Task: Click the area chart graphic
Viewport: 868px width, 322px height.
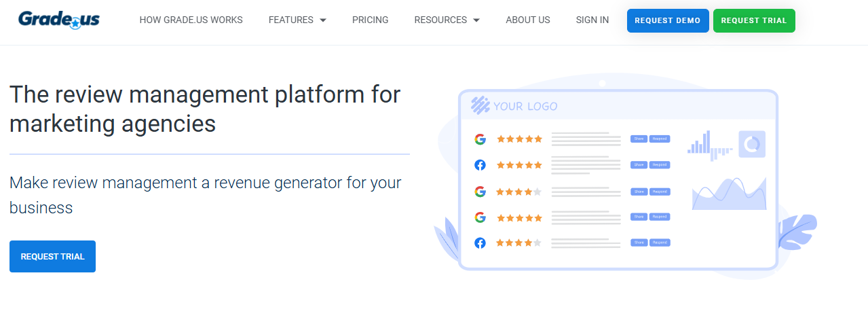Action: (729, 194)
